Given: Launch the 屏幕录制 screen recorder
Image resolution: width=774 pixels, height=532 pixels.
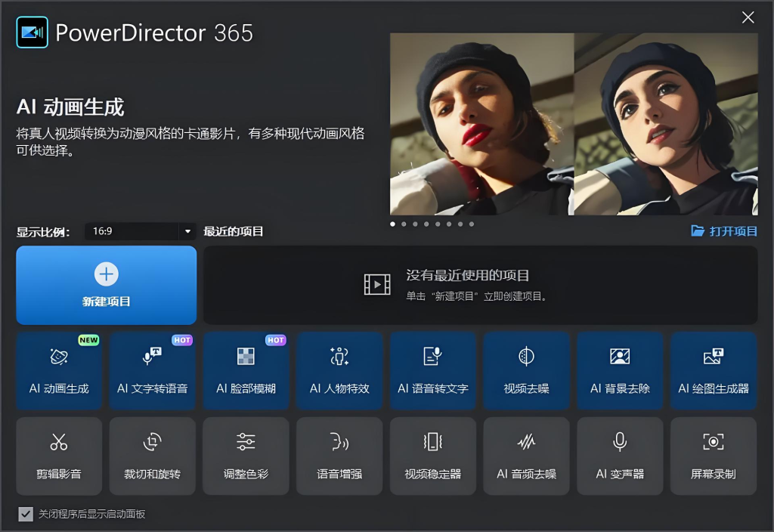Looking at the screenshot, I should (x=714, y=456).
